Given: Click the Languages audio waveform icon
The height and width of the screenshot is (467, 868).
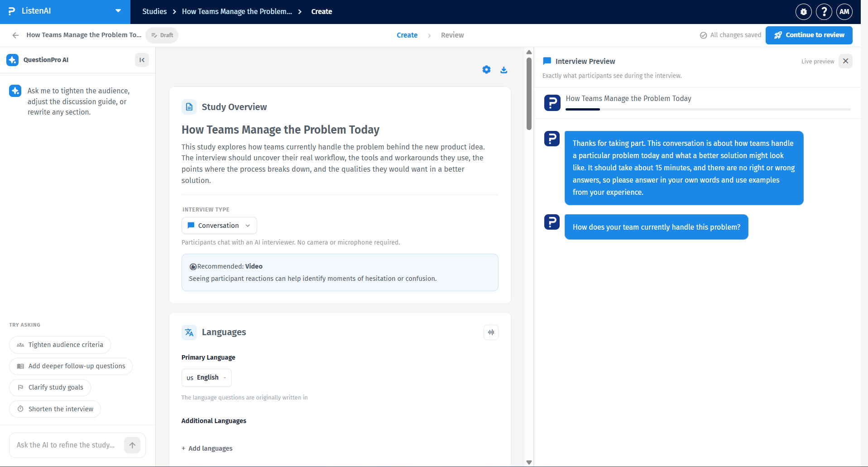Looking at the screenshot, I should click(491, 332).
